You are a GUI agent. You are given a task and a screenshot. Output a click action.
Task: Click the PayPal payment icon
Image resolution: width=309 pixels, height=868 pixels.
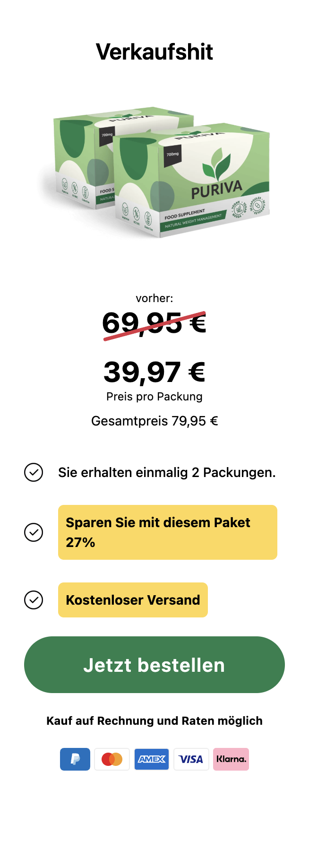[x=75, y=759]
